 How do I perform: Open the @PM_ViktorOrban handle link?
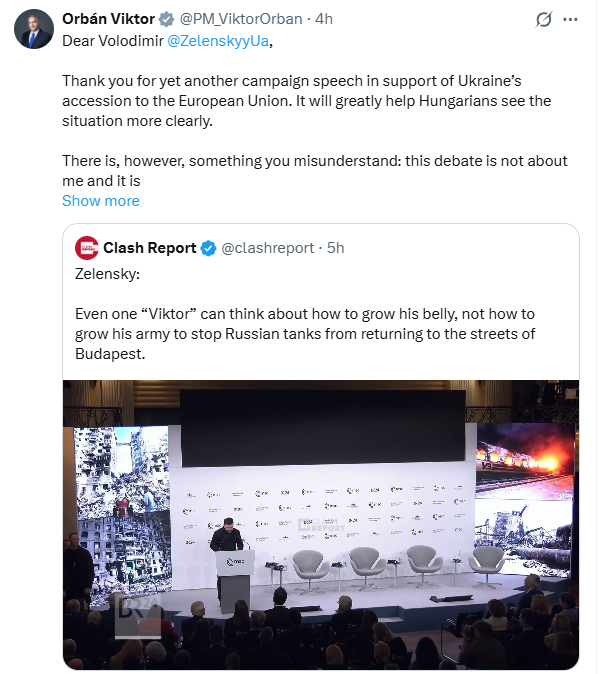click(239, 19)
